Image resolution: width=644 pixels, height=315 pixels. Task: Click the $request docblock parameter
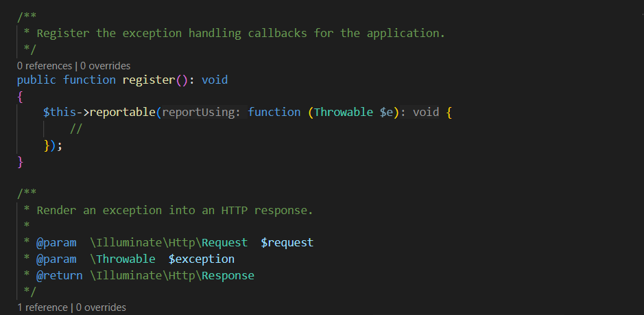[287, 242]
